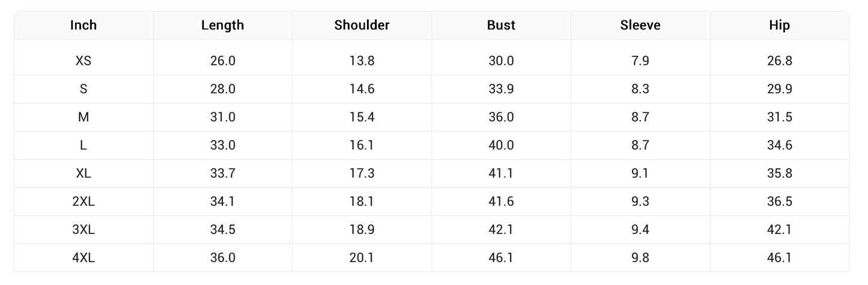The width and height of the screenshot is (868, 285).
Task: Click the S bust value 33.9
Action: (x=501, y=89)
